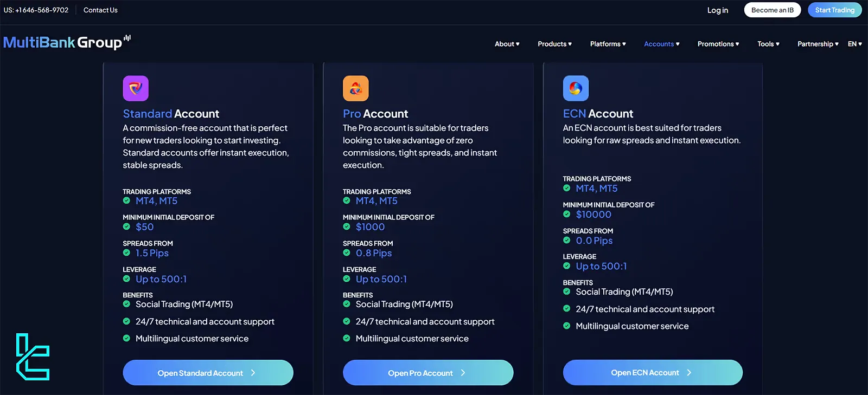Image resolution: width=868 pixels, height=395 pixels.
Task: Click the Start Trading button
Action: (834, 10)
